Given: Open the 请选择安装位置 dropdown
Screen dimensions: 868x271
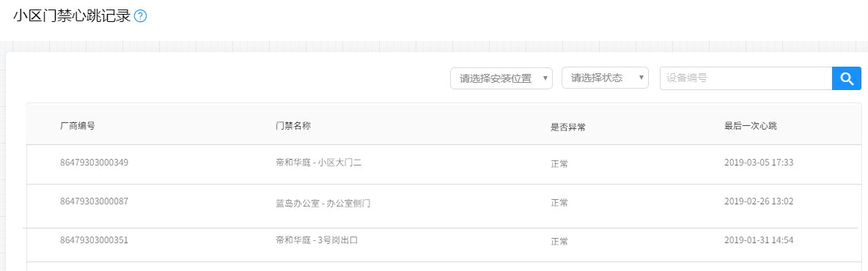Looking at the screenshot, I should [501, 78].
